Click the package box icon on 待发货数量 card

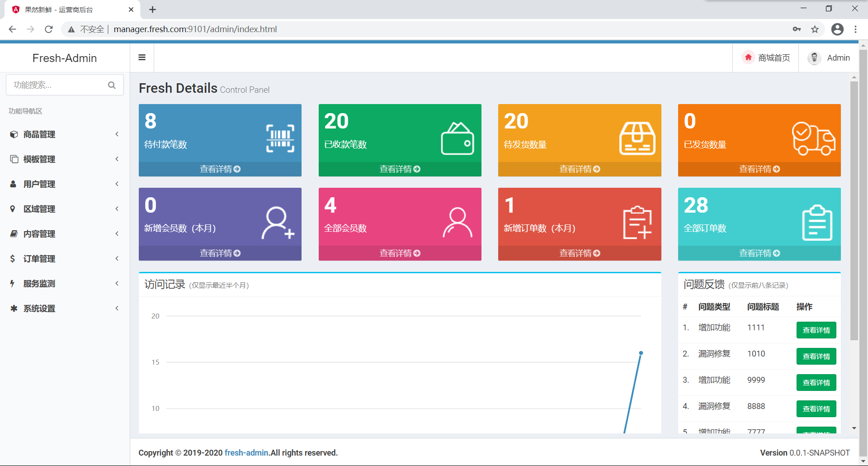[x=637, y=138]
